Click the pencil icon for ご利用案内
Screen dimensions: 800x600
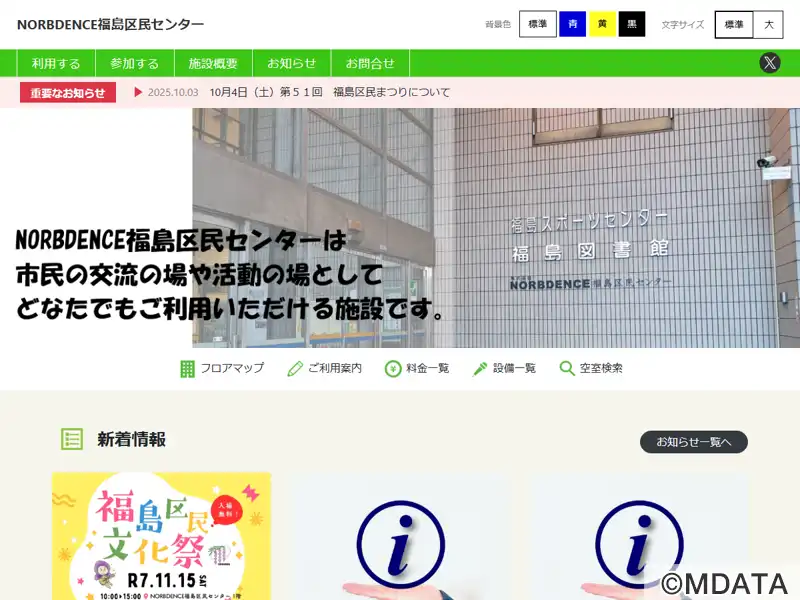coord(295,368)
